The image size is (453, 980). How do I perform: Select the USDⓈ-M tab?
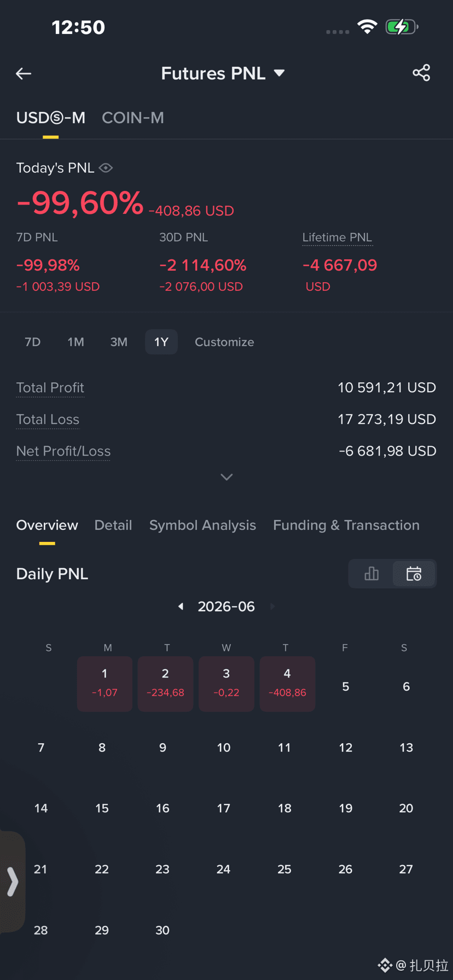pyautogui.click(x=51, y=118)
